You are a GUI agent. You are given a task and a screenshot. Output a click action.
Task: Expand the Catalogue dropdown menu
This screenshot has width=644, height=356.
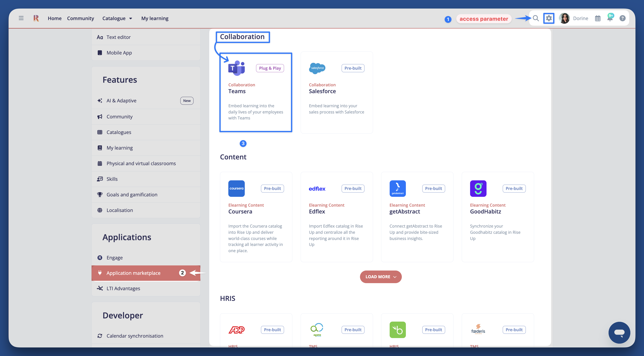click(117, 18)
